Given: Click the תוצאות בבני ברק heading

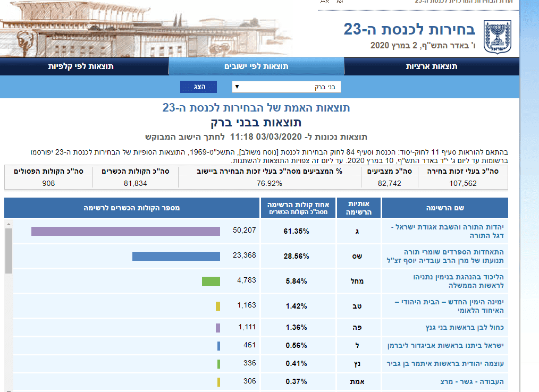Looking at the screenshot, I should tap(256, 123).
